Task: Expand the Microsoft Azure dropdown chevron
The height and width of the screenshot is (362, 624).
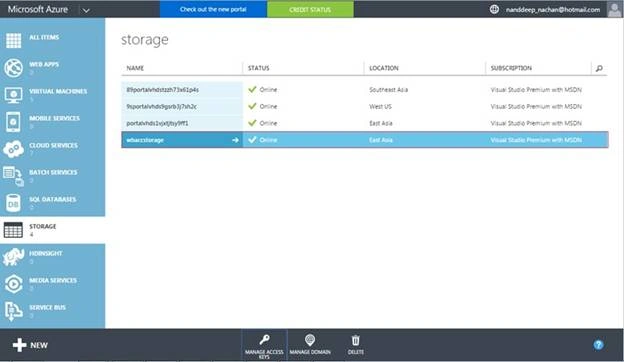Action: 86,10
